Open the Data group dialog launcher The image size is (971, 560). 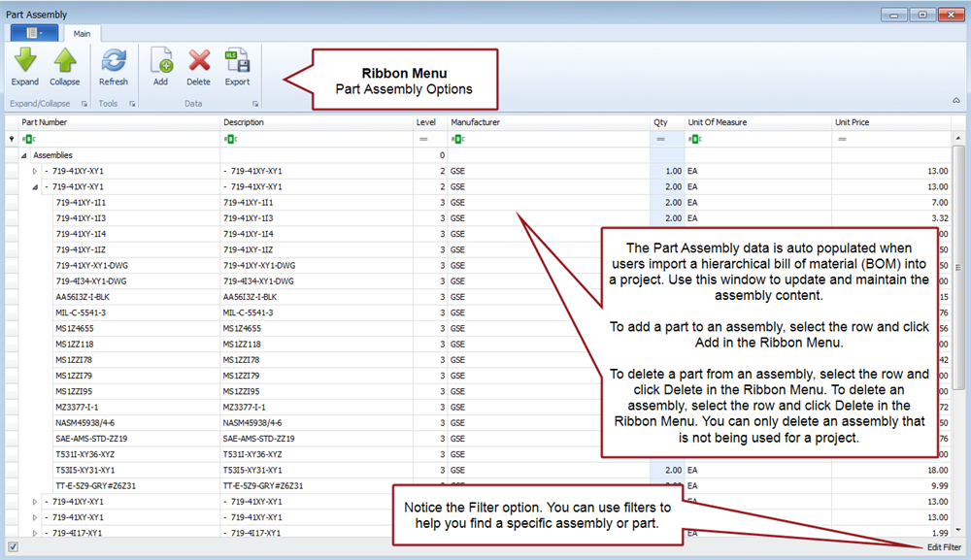tap(255, 104)
